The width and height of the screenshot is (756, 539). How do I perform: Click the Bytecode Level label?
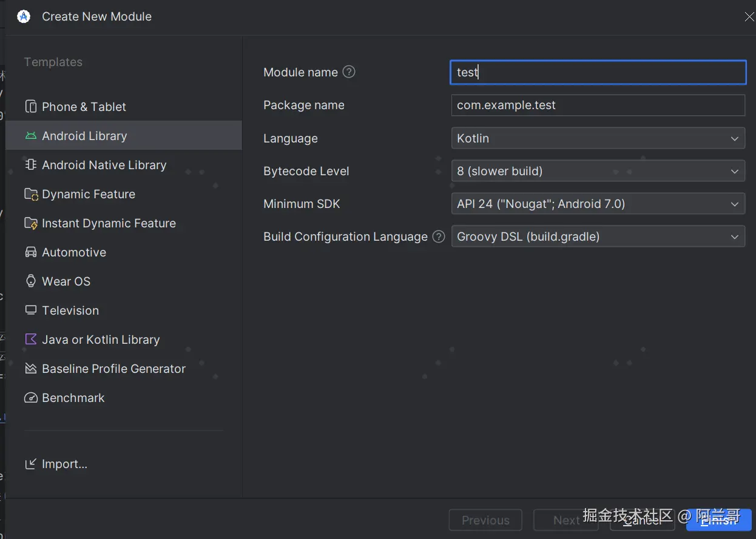[x=306, y=171]
